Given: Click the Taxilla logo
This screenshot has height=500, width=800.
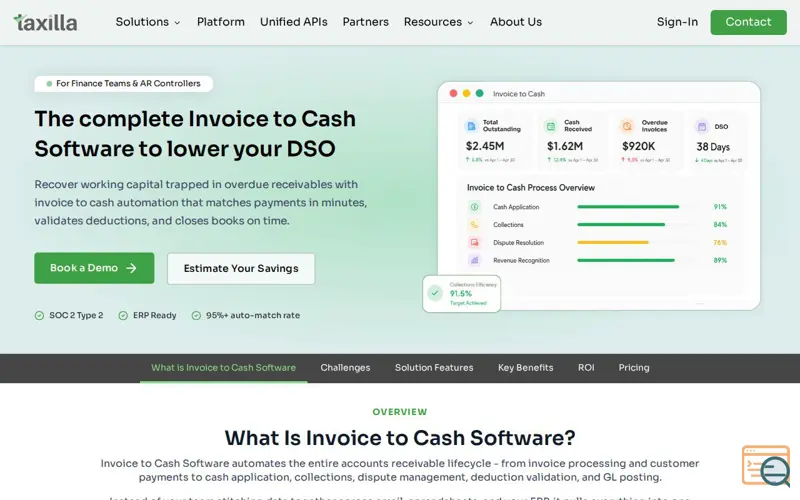Looking at the screenshot, I should pos(45,22).
